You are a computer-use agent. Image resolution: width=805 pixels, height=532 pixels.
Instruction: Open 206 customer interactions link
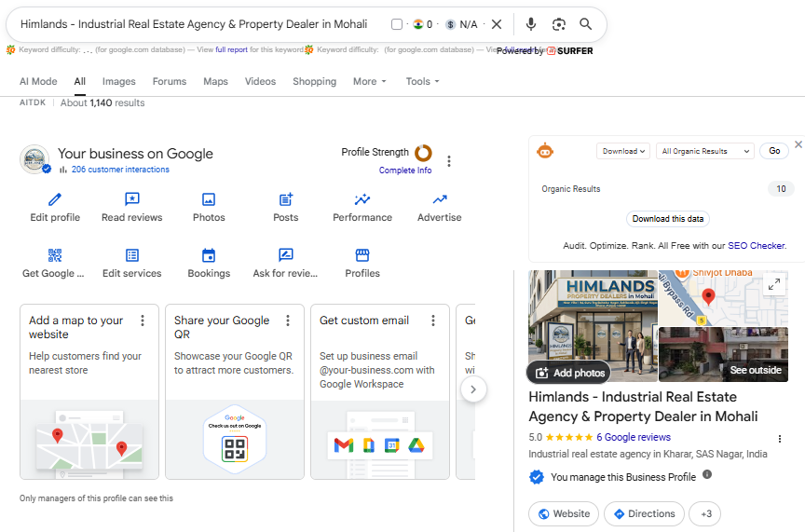pyautogui.click(x=120, y=170)
